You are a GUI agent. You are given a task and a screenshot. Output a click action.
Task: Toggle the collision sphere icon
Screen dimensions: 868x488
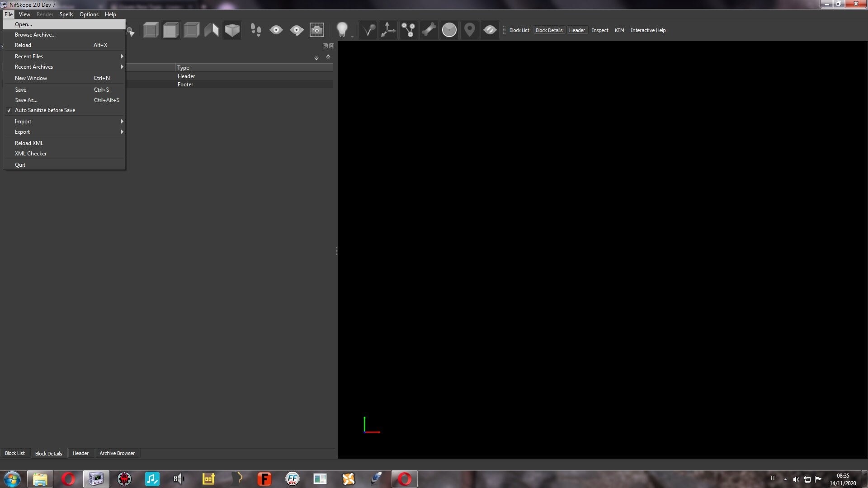(x=449, y=30)
